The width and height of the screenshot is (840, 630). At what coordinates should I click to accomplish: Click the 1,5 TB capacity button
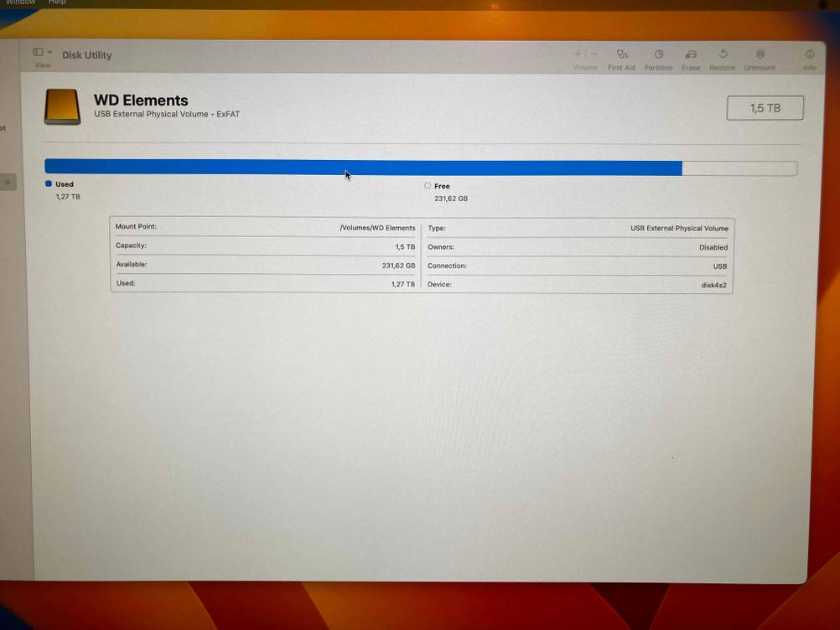[765, 108]
